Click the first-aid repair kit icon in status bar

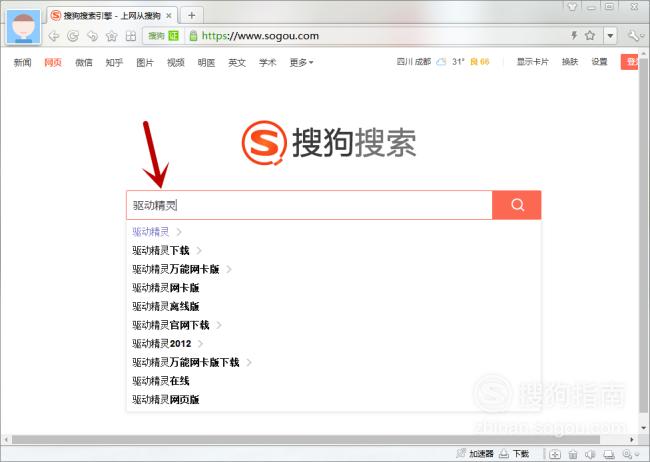click(x=555, y=454)
